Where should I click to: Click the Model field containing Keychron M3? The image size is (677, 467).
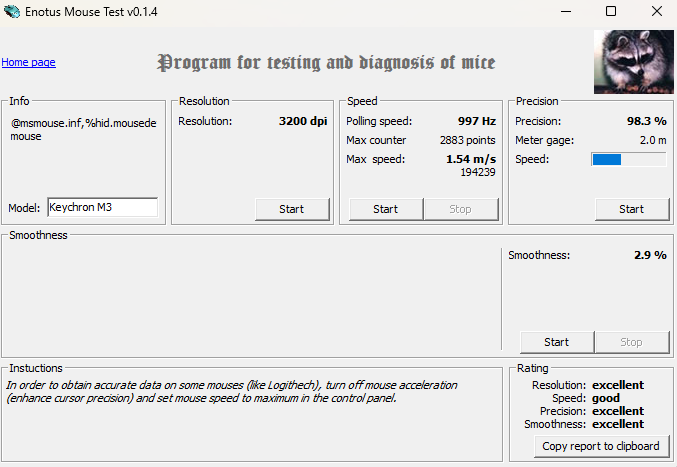pos(103,207)
